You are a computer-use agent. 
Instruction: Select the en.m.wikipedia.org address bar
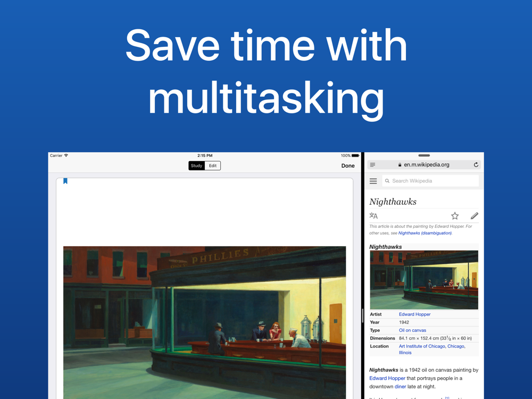point(424,164)
